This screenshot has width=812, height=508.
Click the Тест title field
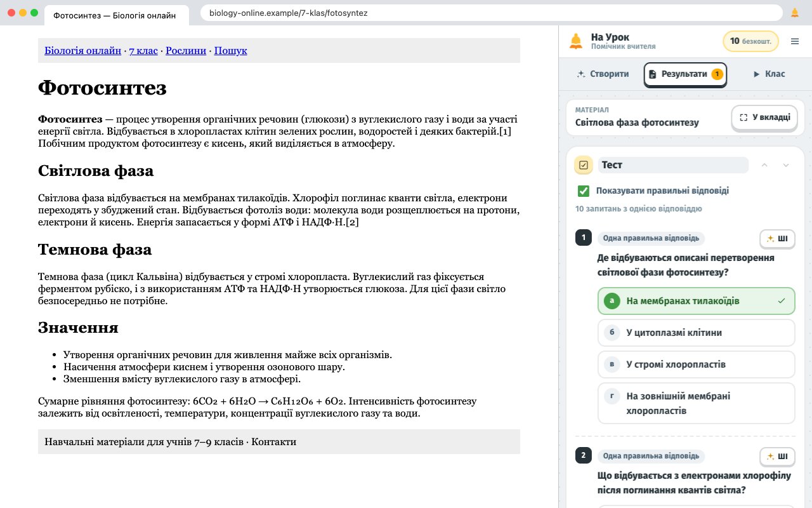coord(673,165)
